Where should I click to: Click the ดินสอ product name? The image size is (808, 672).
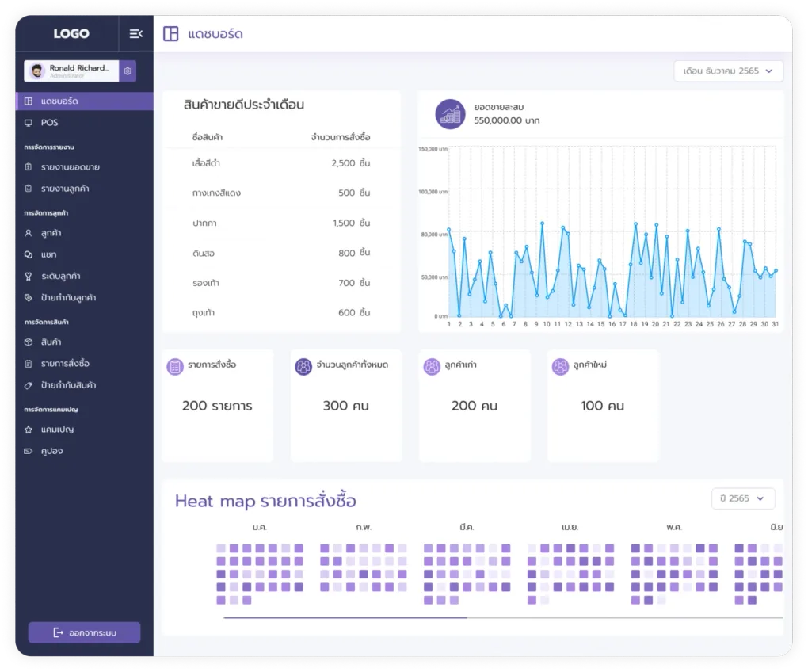tap(203, 254)
